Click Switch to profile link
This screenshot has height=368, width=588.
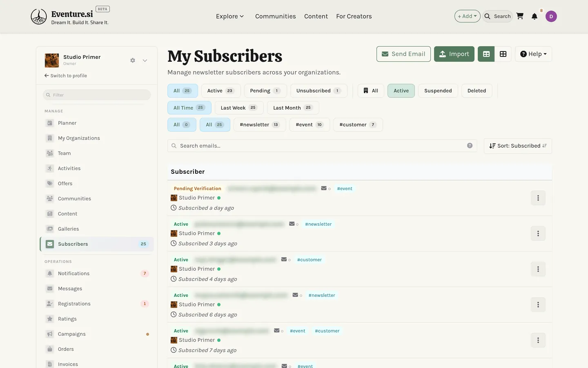point(66,76)
